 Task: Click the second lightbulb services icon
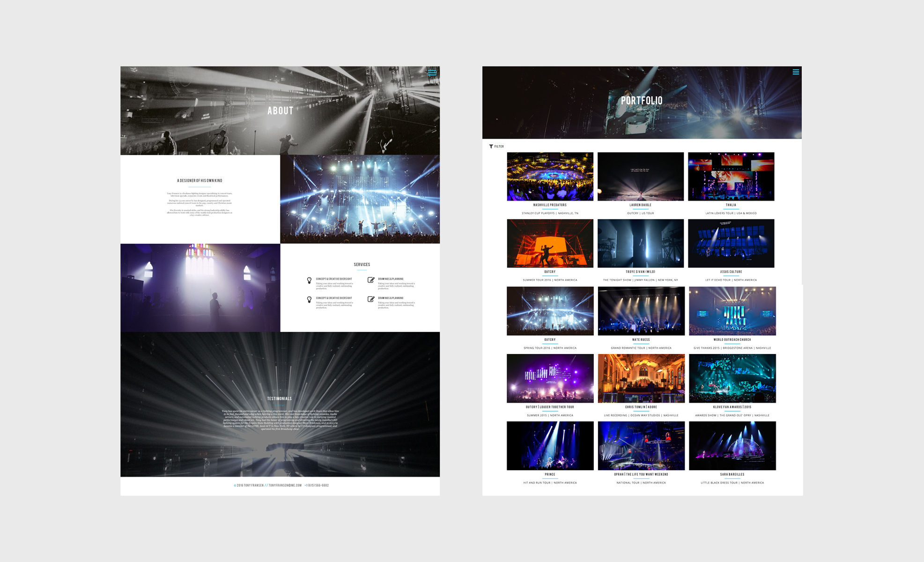point(309,300)
